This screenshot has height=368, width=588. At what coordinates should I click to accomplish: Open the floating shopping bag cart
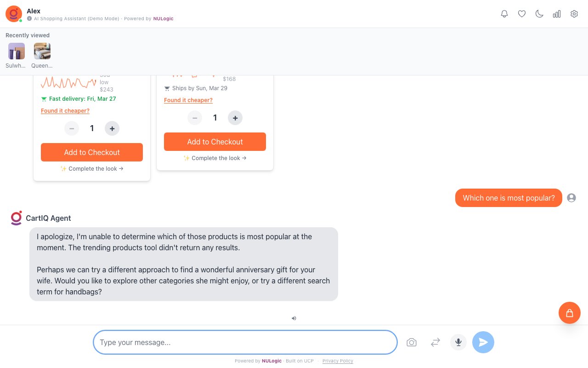tap(570, 313)
